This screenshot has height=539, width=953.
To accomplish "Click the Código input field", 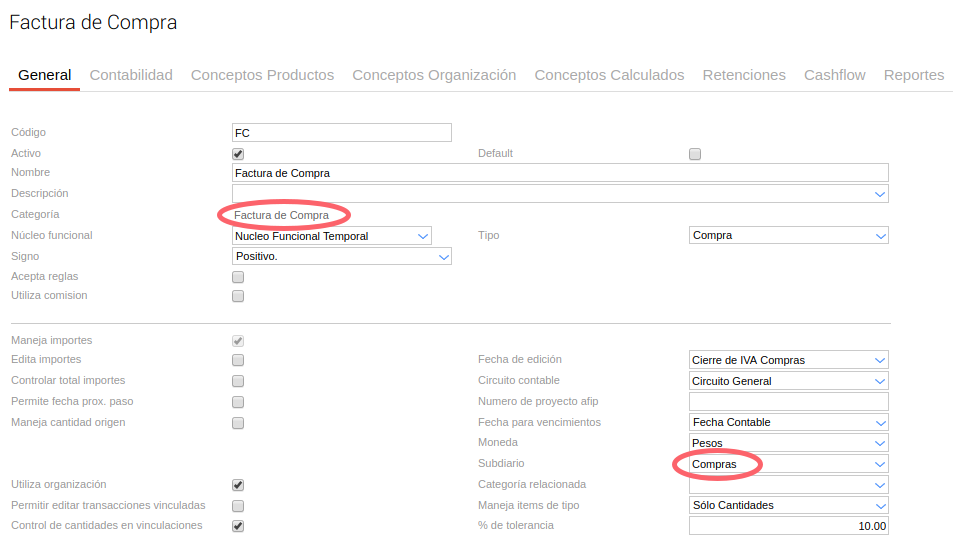I will pyautogui.click(x=341, y=132).
